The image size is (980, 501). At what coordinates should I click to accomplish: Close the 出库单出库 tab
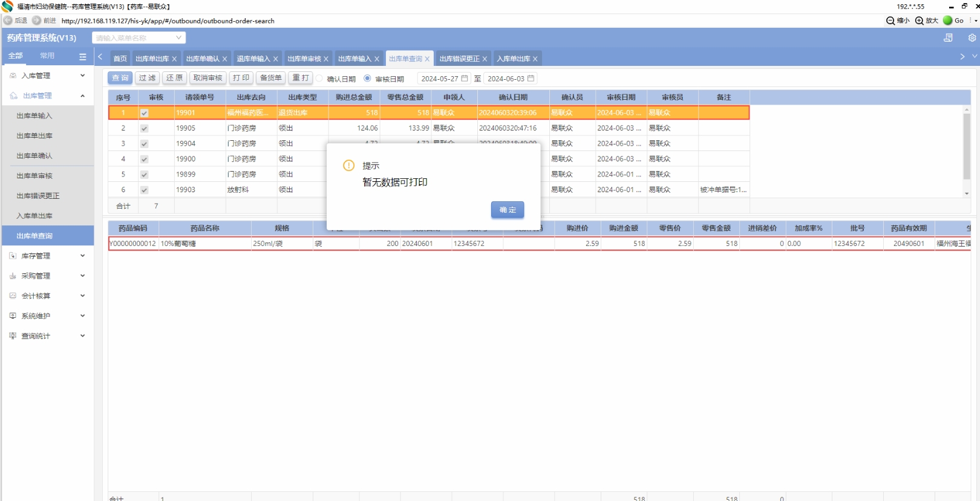tap(174, 59)
